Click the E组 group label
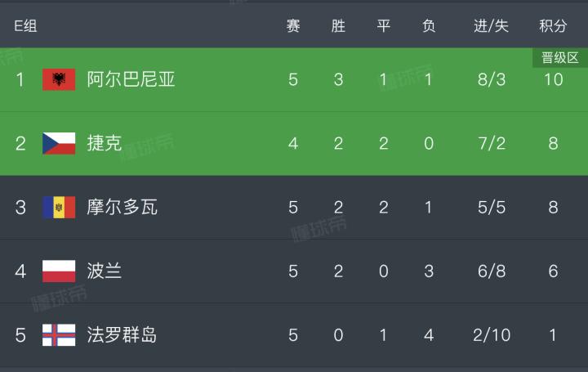This screenshot has width=588, height=372. tap(25, 26)
